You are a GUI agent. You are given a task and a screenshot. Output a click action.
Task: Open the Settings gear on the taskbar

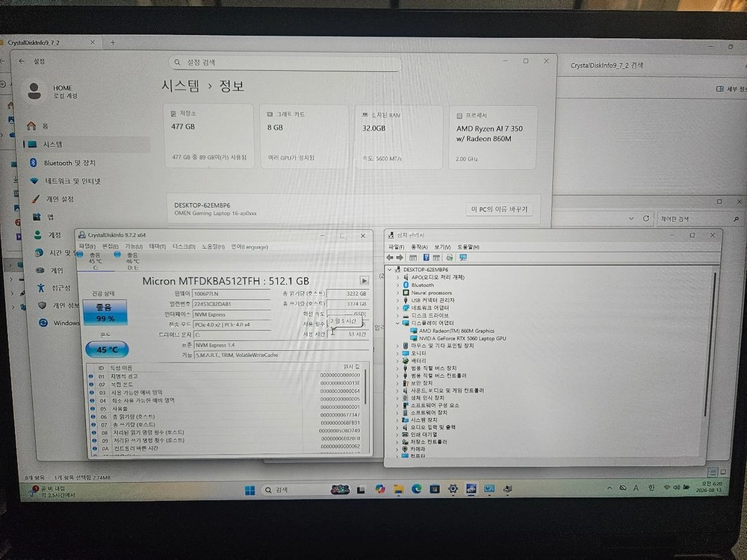[x=453, y=488]
